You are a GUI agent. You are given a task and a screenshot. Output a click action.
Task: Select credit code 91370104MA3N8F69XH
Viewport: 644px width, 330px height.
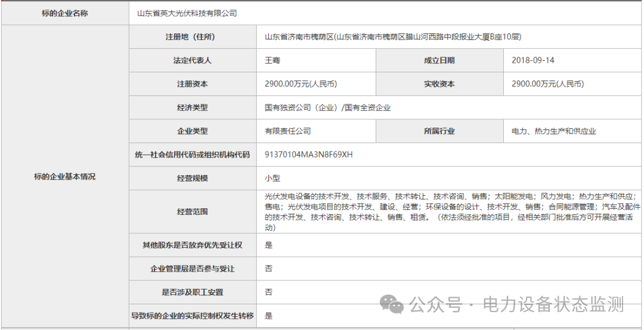click(309, 155)
